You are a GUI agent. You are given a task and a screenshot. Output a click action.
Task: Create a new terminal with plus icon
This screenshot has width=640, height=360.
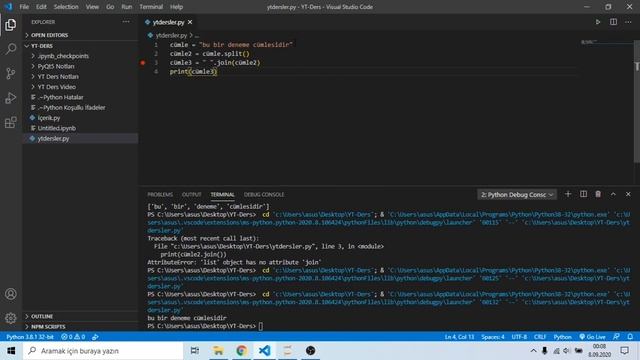pyautogui.click(x=568, y=194)
